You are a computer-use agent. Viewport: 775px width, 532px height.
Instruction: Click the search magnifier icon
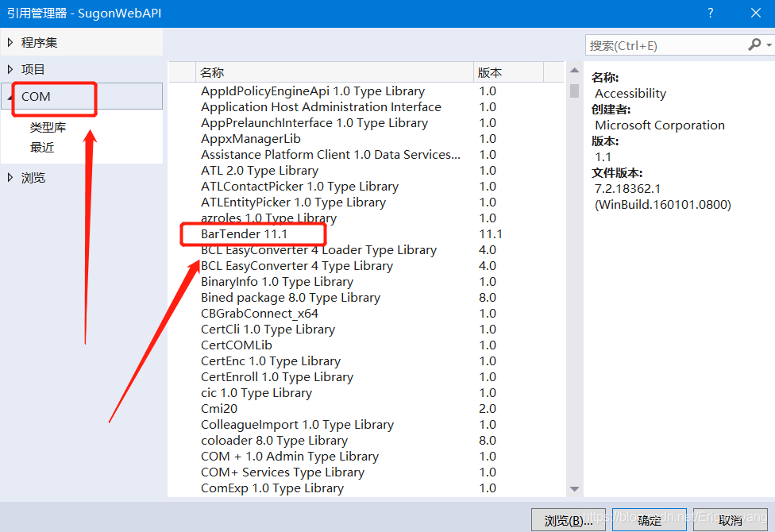754,45
